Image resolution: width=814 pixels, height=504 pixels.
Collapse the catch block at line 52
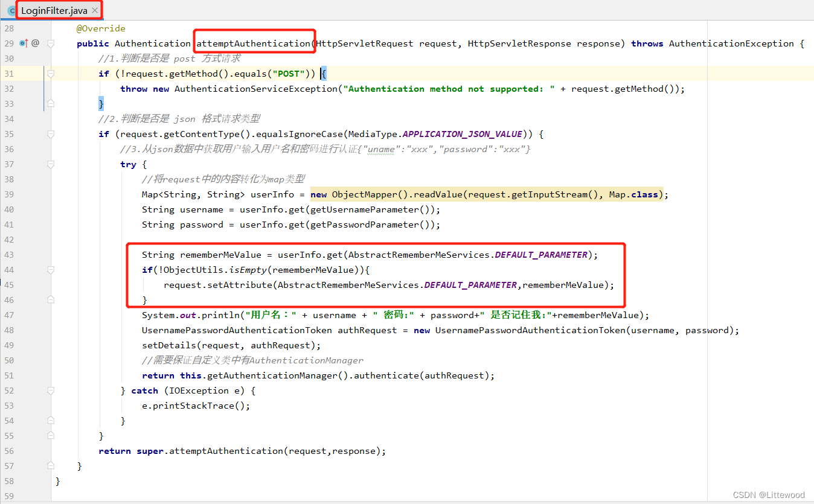pyautogui.click(x=51, y=391)
